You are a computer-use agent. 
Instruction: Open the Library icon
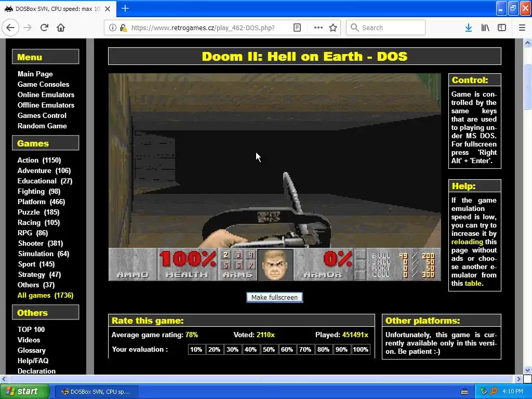485,28
